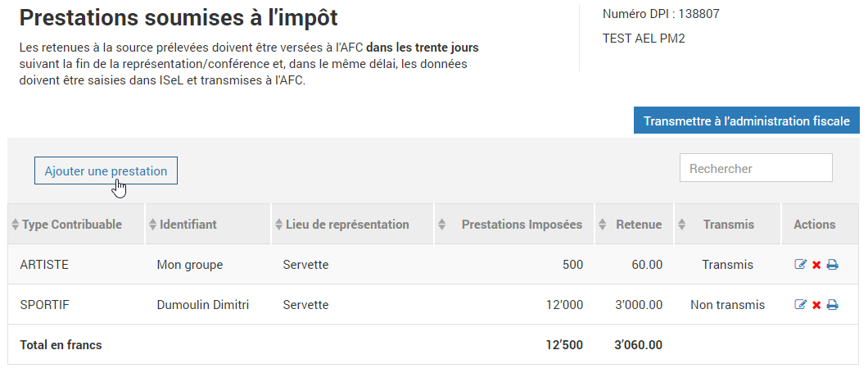Sort by Type Contribuable column arrows
This screenshot has height=373, width=868.
(x=16, y=225)
